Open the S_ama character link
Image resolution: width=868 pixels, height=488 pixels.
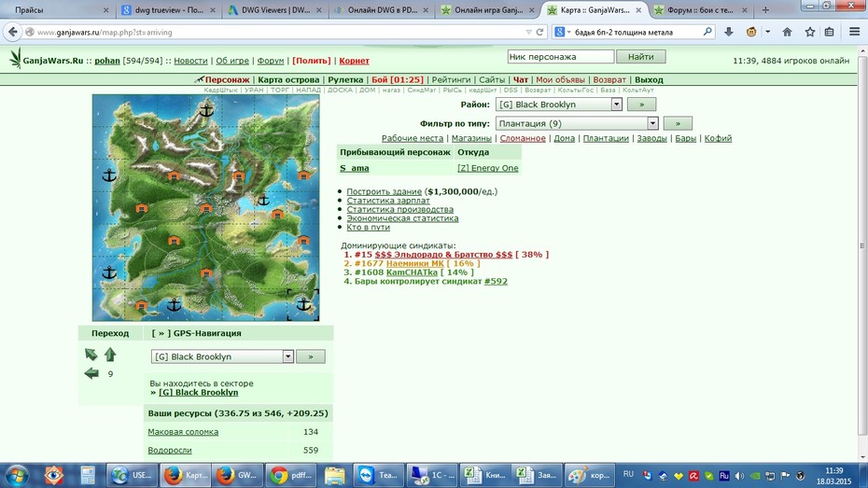355,168
